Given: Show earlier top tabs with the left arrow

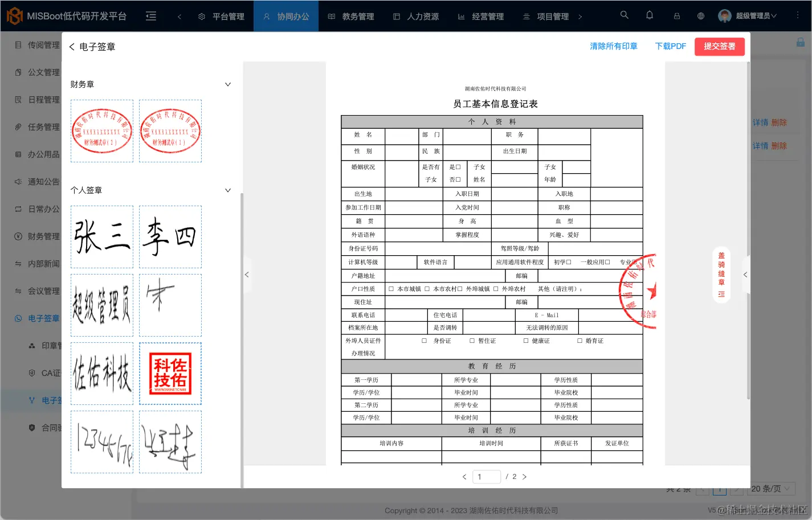Looking at the screenshot, I should click(x=179, y=17).
